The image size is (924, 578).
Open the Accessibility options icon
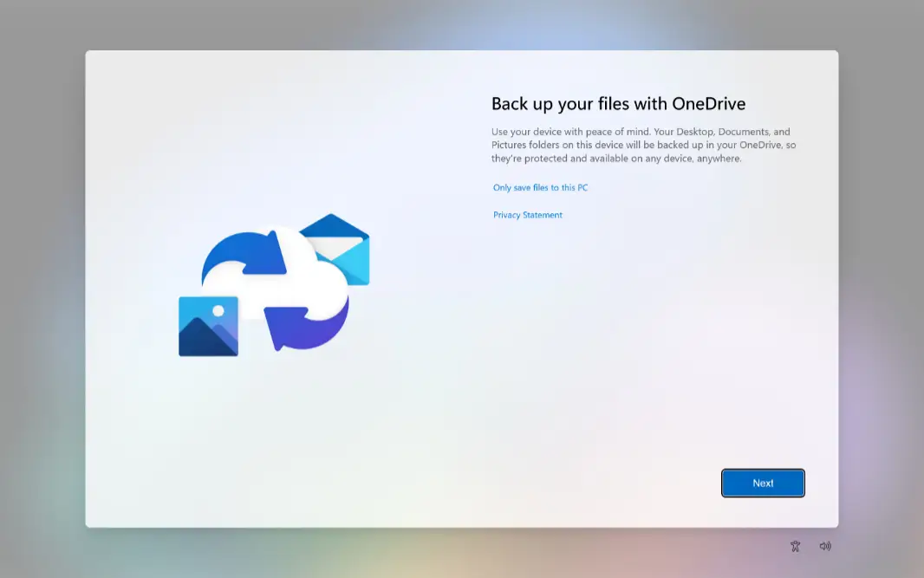coord(796,546)
